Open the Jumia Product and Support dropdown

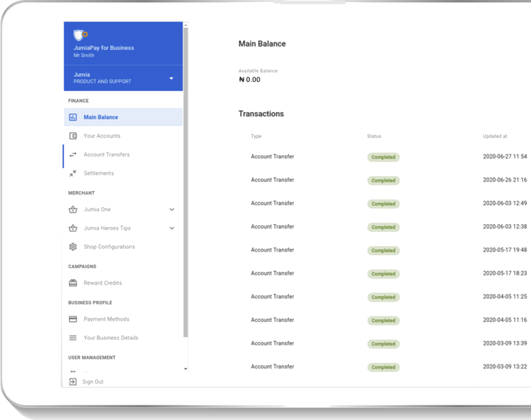point(123,78)
